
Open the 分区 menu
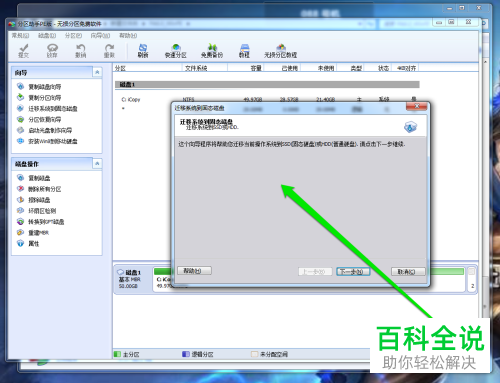[73, 35]
